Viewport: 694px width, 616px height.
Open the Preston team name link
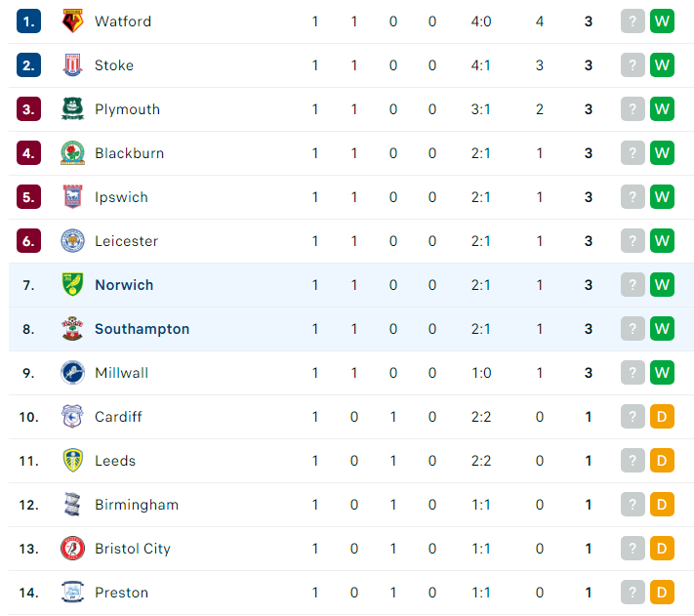click(x=122, y=593)
